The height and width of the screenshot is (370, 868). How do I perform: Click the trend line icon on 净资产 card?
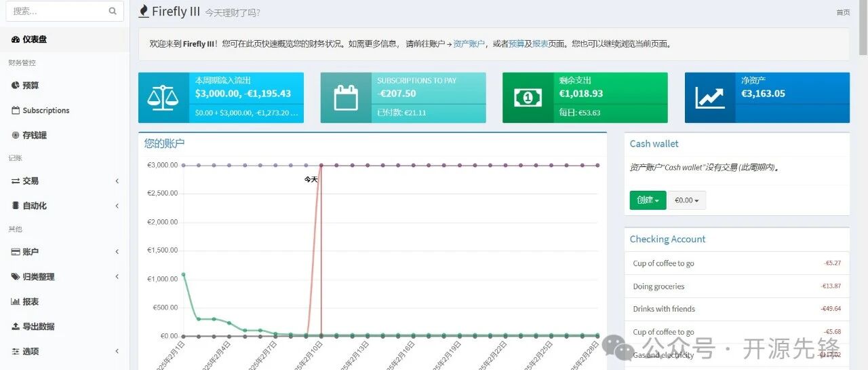pos(710,98)
